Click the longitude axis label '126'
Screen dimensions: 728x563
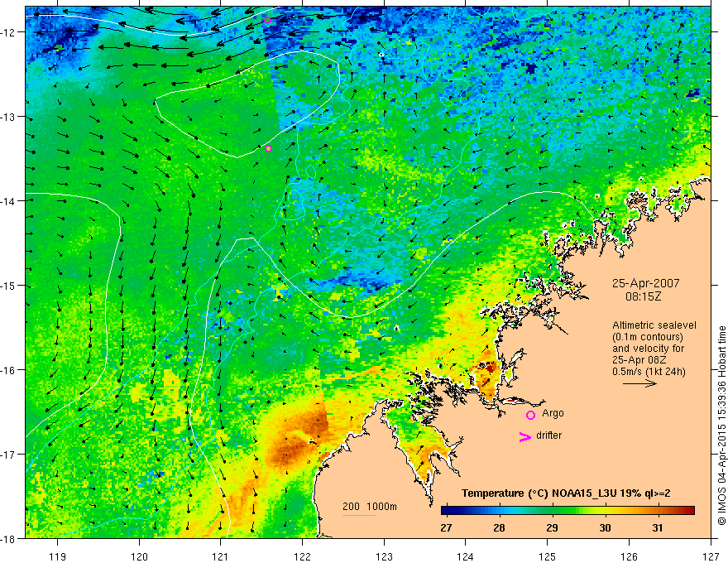(629, 556)
